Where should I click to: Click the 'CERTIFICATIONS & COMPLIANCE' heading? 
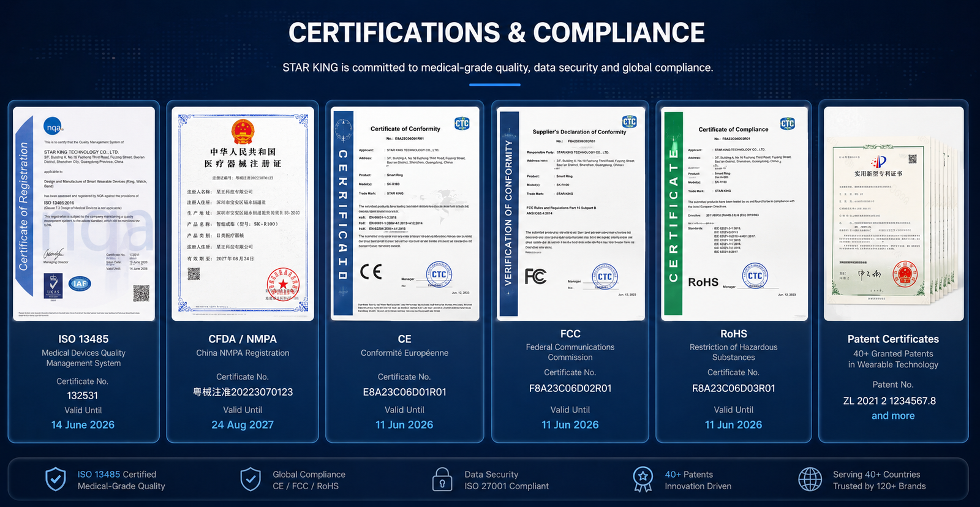[x=497, y=32]
